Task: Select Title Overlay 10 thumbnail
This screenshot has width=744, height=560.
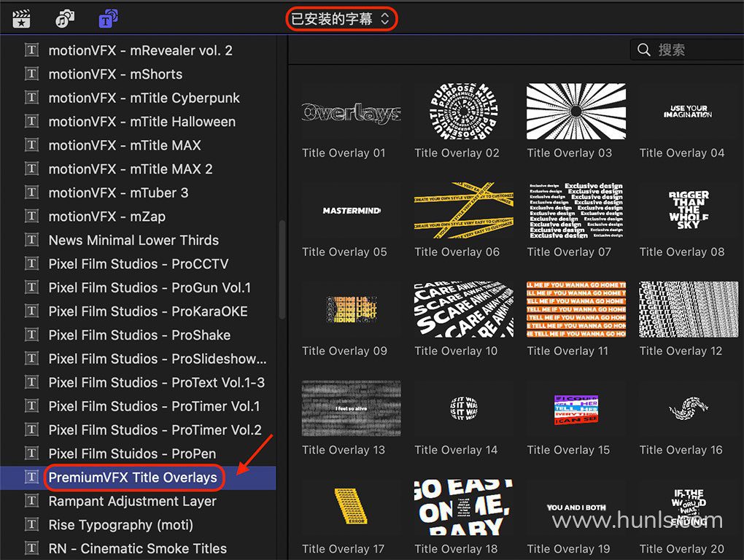Action: point(464,310)
